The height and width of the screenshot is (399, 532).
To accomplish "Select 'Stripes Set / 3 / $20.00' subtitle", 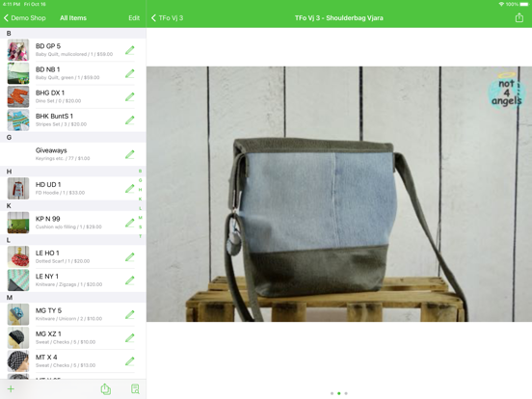I will pyautogui.click(x=61, y=124).
